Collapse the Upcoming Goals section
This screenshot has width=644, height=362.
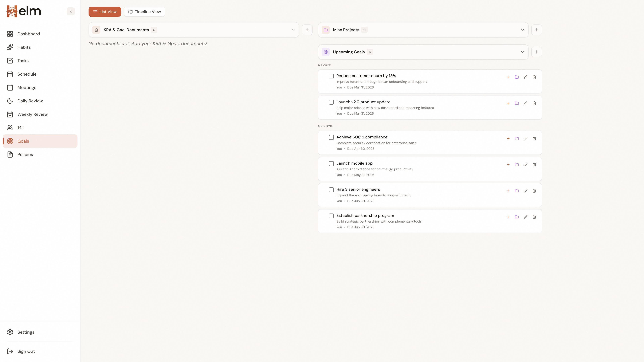[522, 52]
